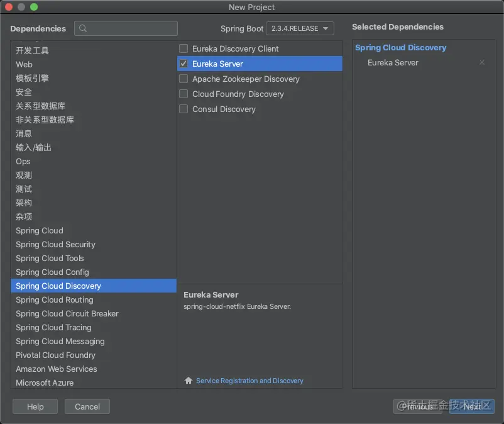Click the search magnifier icon

click(x=83, y=28)
